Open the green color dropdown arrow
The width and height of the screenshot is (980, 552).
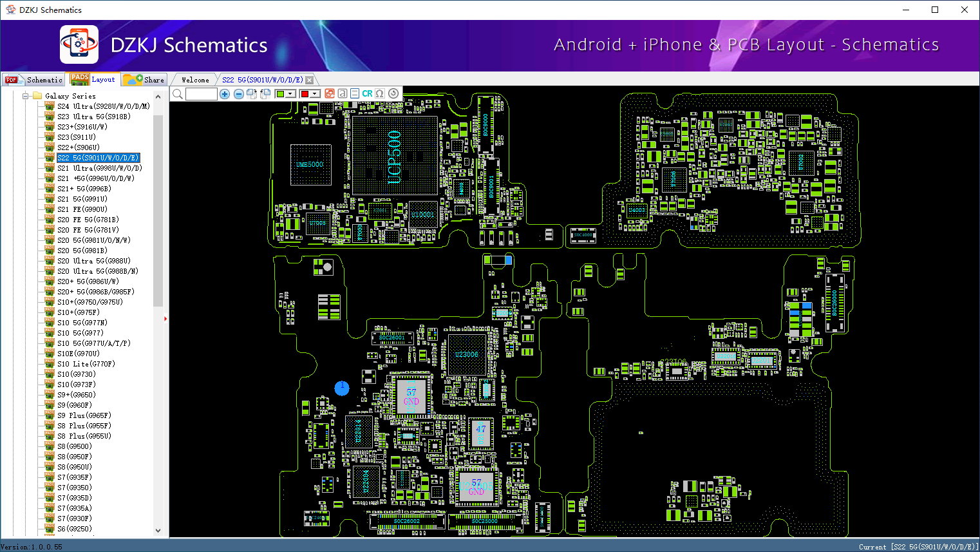click(x=290, y=94)
